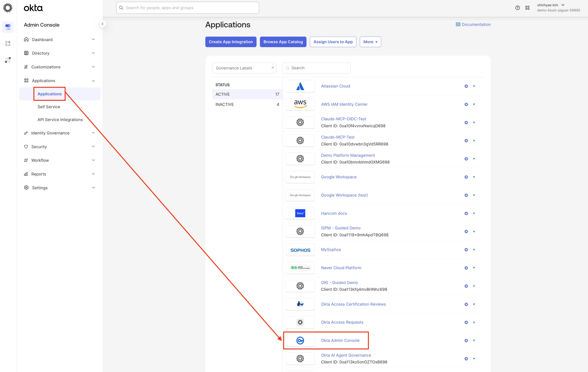The width and height of the screenshot is (588, 372).
Task: Click the help question mark icon
Action: click(x=517, y=8)
